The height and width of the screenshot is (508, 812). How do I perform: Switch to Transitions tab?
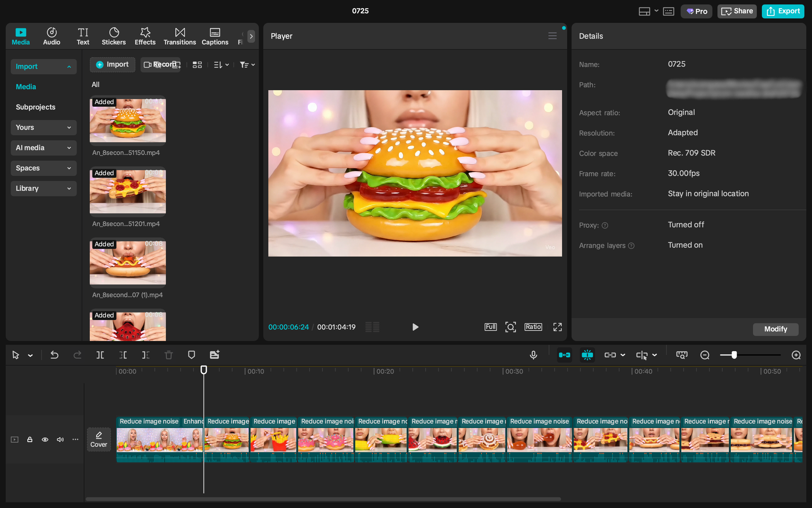coord(179,36)
